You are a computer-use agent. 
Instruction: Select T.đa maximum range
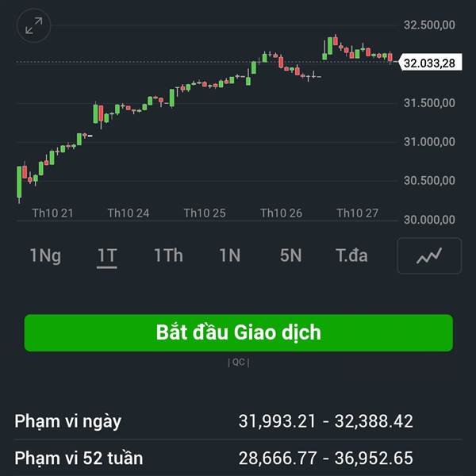[x=351, y=255]
